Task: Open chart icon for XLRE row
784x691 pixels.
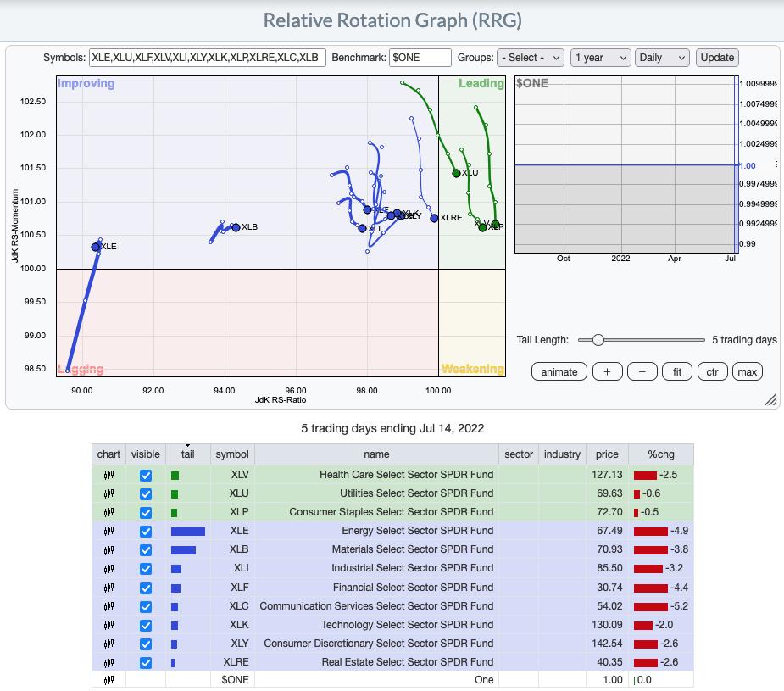Action: tap(108, 662)
